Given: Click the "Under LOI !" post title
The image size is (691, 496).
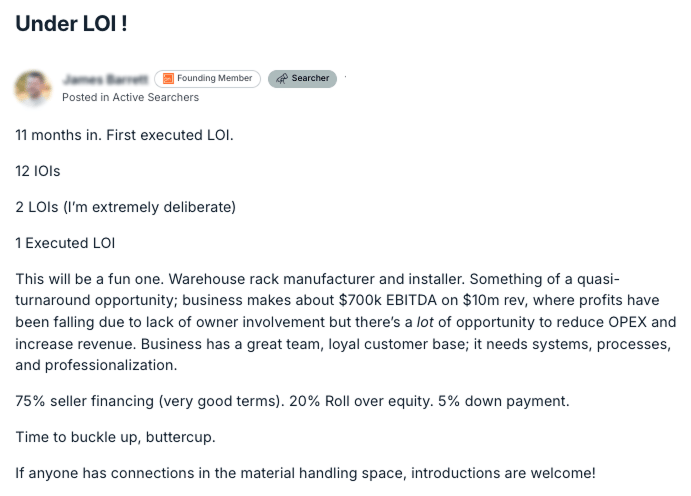Looking at the screenshot, I should pyautogui.click(x=71, y=23).
